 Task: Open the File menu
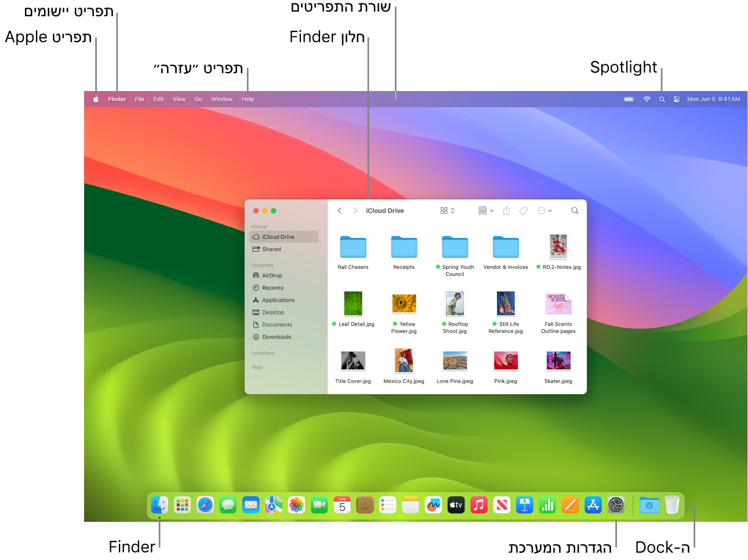(x=139, y=99)
